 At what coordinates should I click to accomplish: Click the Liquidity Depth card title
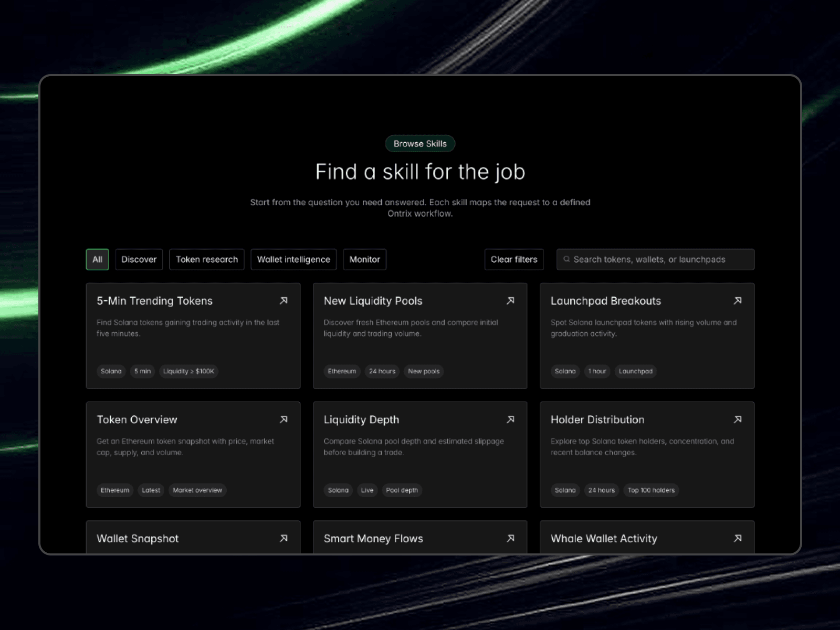[361, 419]
